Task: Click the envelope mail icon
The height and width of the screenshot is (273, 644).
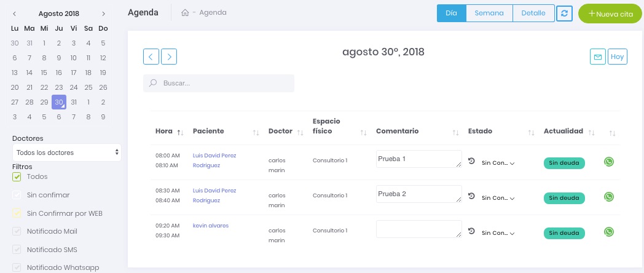Action: tap(597, 57)
